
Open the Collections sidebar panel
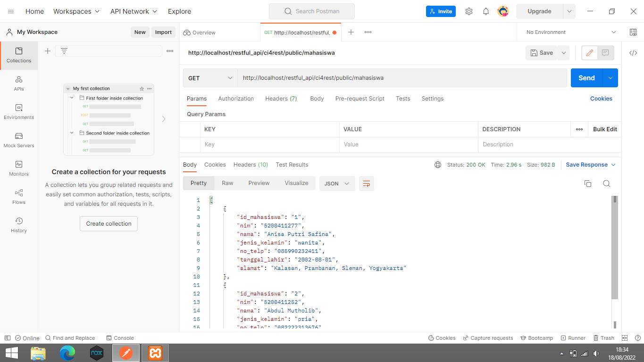[19, 55]
